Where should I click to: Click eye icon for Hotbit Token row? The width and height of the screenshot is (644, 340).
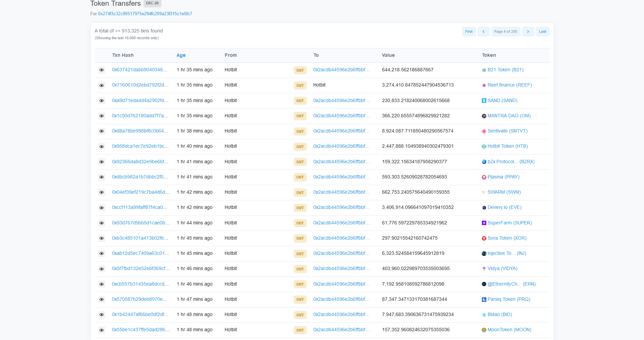pos(102,147)
